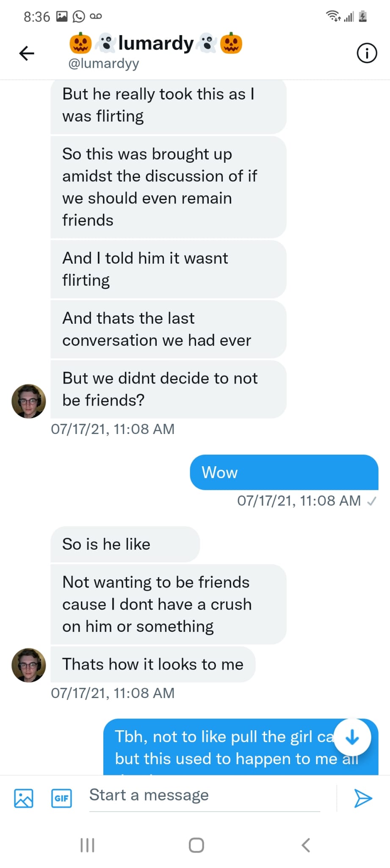
Task: Tap the avatar beside "Thats how it looks" message
Action: [x=28, y=665]
